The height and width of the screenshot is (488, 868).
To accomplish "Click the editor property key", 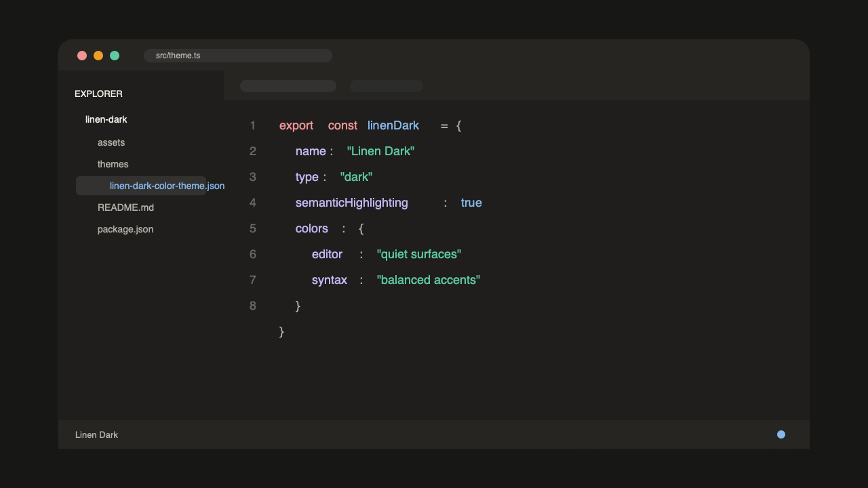I will pyautogui.click(x=327, y=254).
